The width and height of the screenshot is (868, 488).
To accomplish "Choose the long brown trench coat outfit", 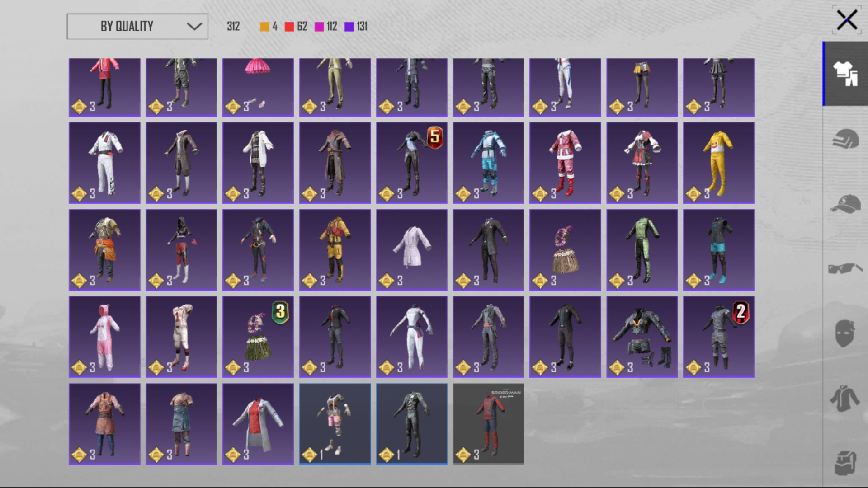I will pos(335,163).
